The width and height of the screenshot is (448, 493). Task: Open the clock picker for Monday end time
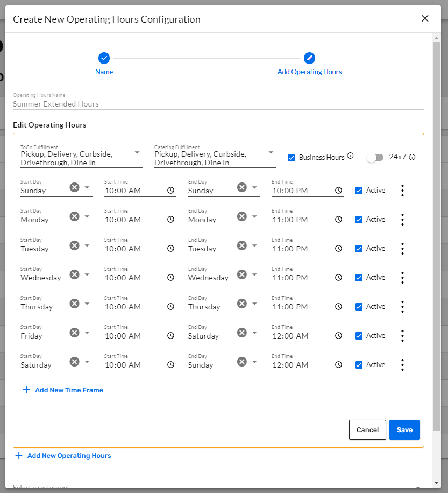point(338,220)
